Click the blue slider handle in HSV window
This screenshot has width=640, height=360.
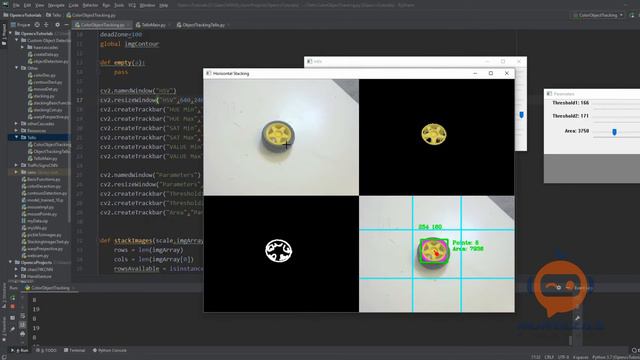521,115
